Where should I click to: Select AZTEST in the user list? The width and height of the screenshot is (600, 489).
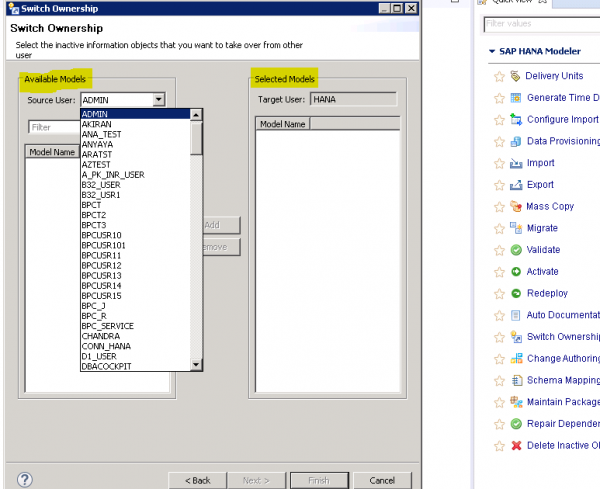coord(135,165)
